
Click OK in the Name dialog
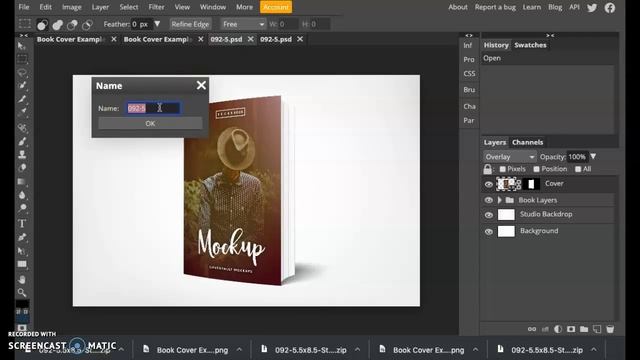tap(150, 123)
